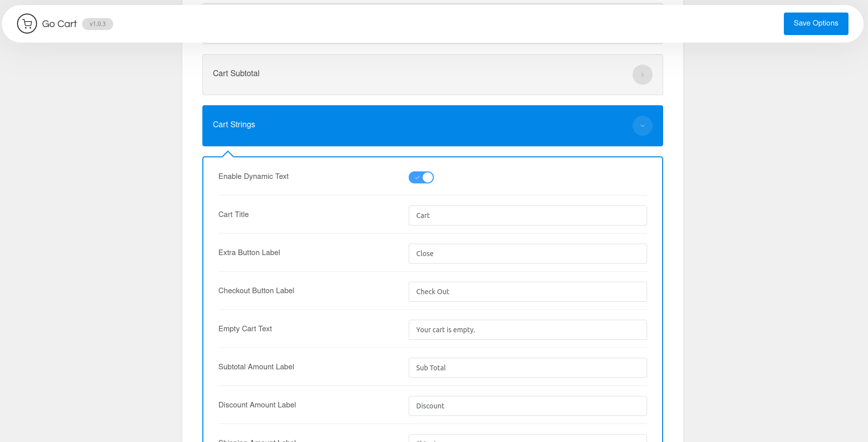
Task: Click the Subtotal Amount Label input field
Action: pyautogui.click(x=527, y=368)
